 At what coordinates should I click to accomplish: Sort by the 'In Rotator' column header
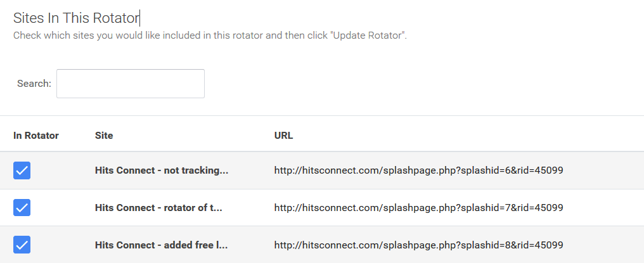coord(36,136)
